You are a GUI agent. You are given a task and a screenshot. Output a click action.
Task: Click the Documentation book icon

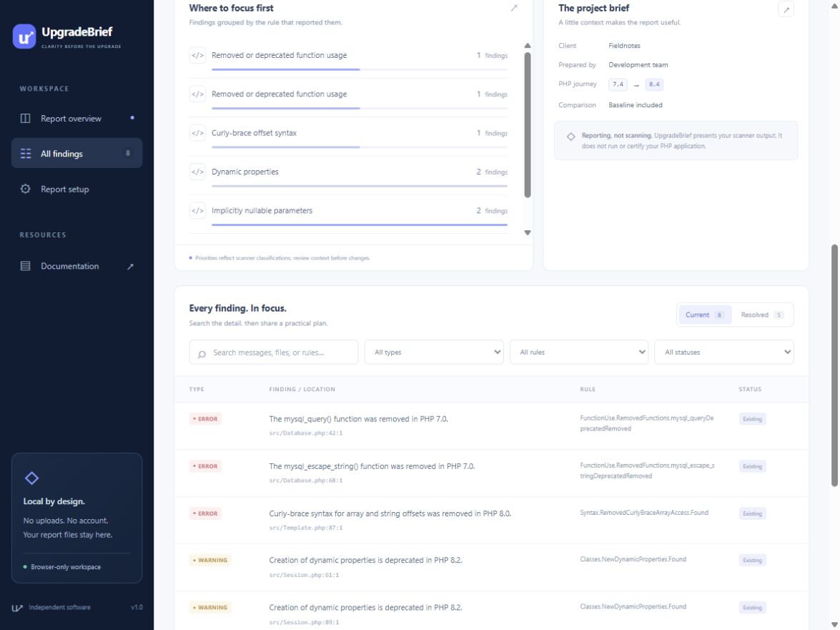pyautogui.click(x=25, y=266)
